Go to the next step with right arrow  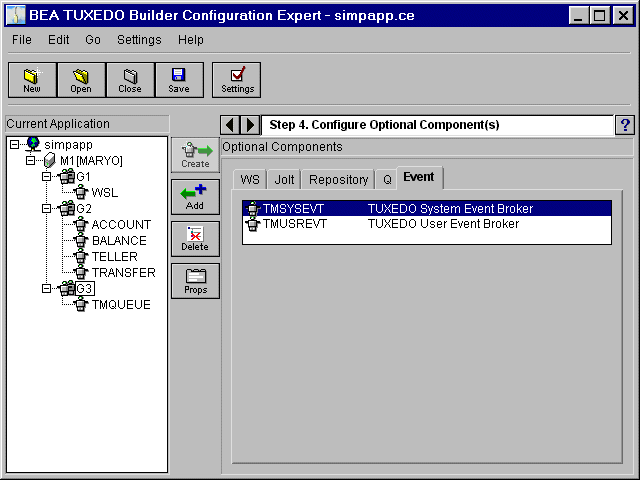tap(250, 125)
